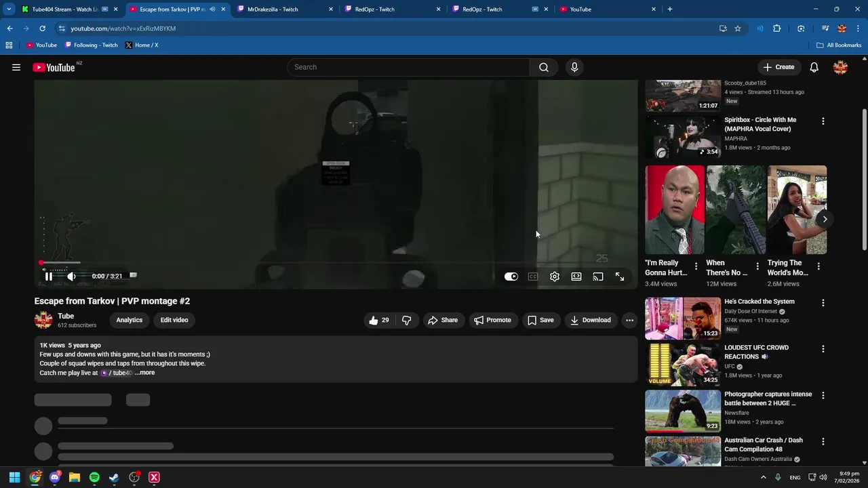The height and width of the screenshot is (488, 868).
Task: Share the video
Action: [x=443, y=320]
